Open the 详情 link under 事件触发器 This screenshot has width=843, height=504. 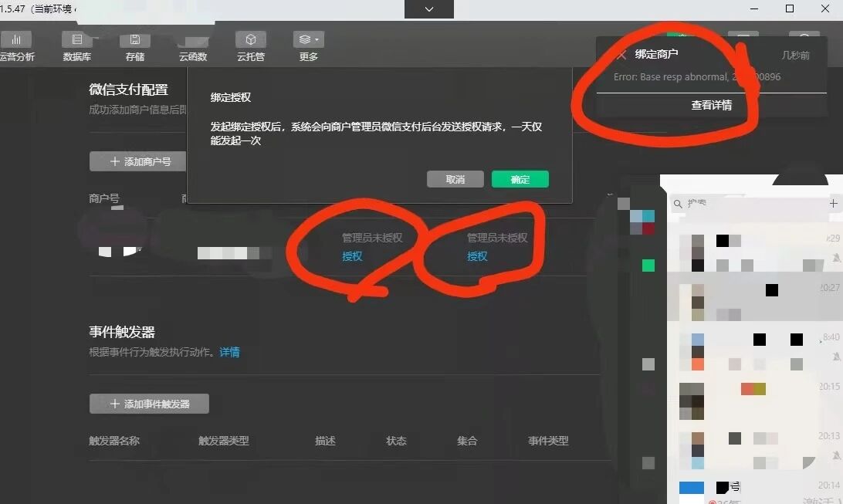229,352
